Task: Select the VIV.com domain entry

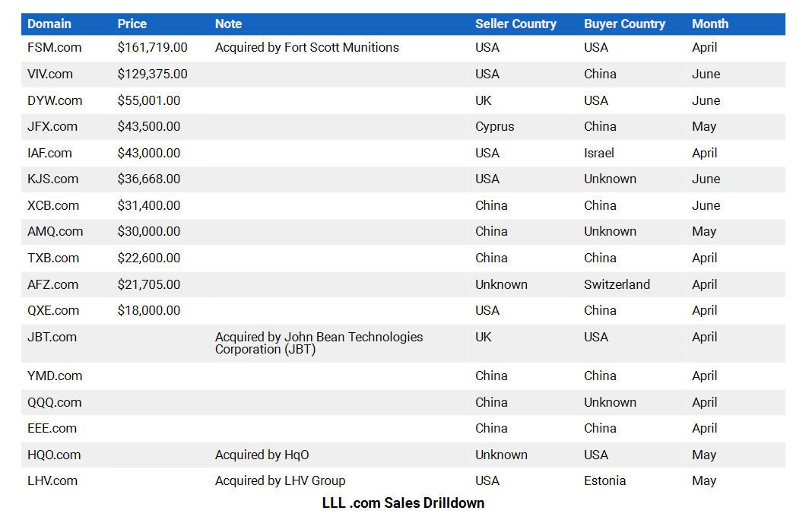Action: pyautogui.click(x=50, y=74)
